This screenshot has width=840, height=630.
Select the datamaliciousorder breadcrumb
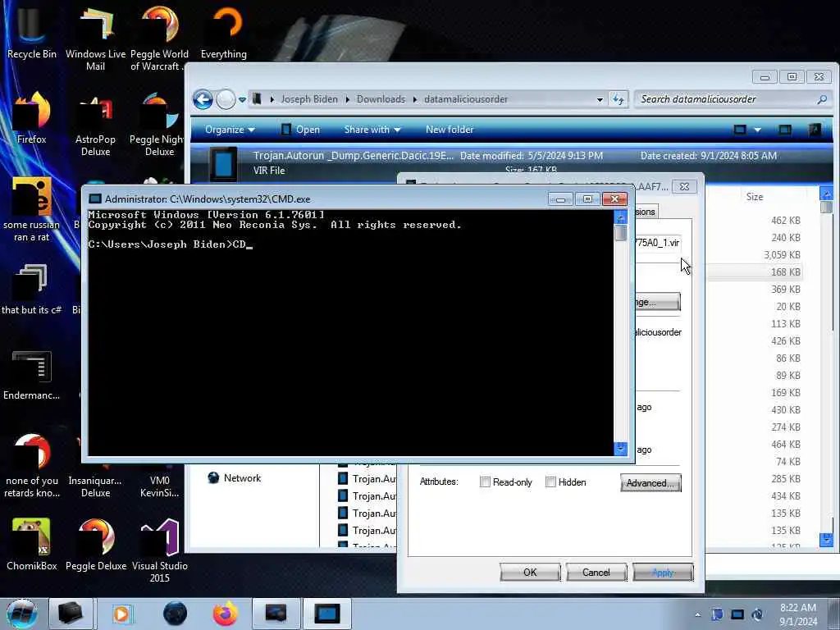tap(466, 99)
